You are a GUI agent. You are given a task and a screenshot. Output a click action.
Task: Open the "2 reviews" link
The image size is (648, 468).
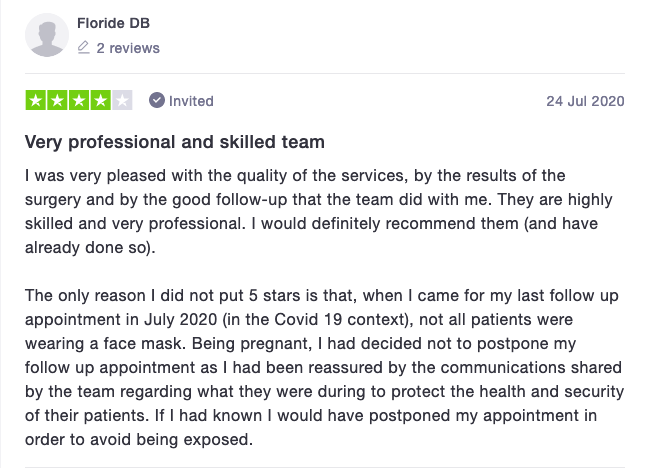[x=128, y=48]
